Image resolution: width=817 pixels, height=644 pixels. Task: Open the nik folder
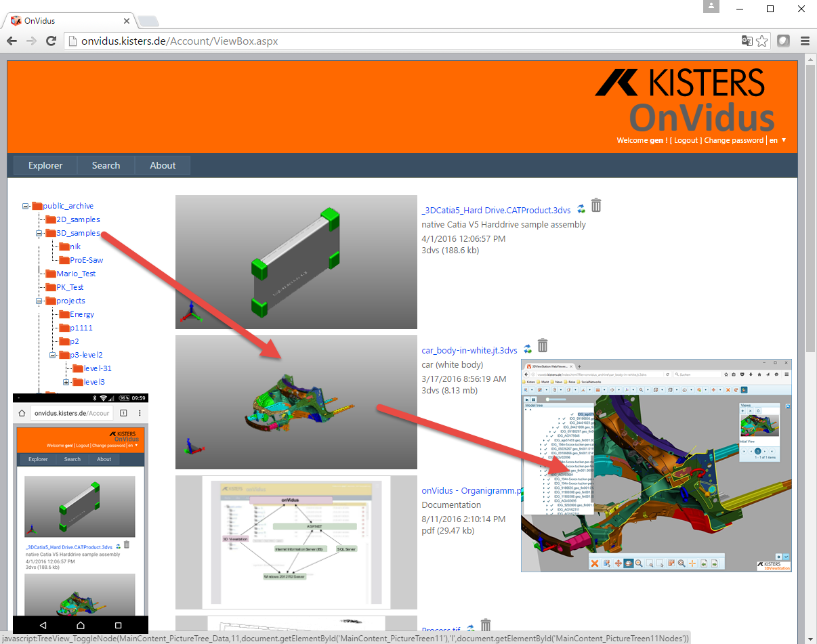pyautogui.click(x=75, y=246)
